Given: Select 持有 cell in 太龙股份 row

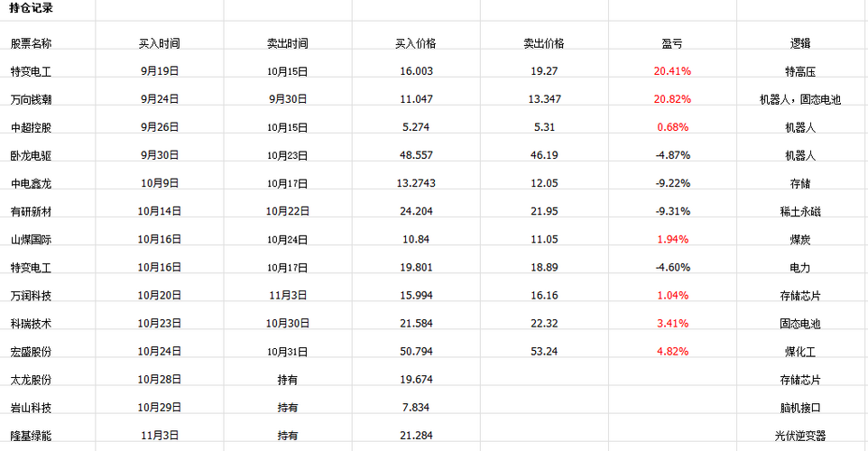Looking at the screenshot, I should pos(287,380).
